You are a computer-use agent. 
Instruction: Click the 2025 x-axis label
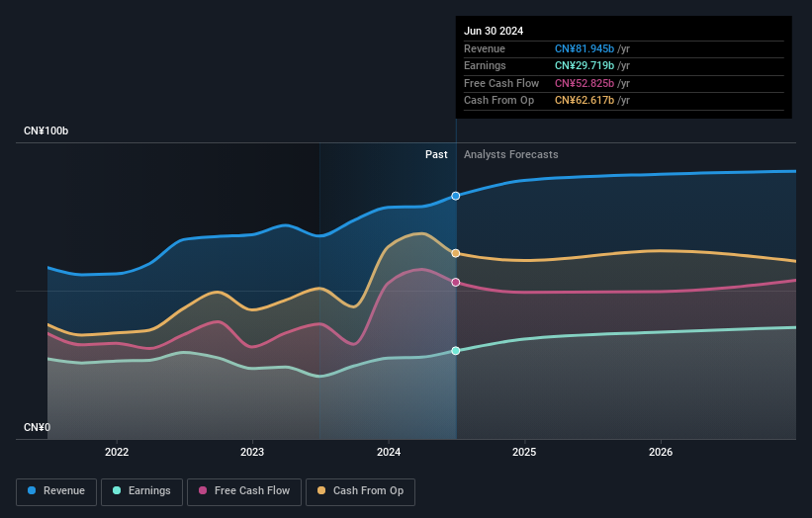(524, 452)
